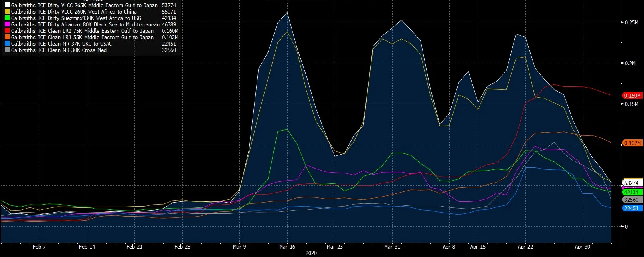The image size is (644, 257).
Task: Click the green Suezmax 130K legend swatch
Action: pyautogui.click(x=7, y=18)
